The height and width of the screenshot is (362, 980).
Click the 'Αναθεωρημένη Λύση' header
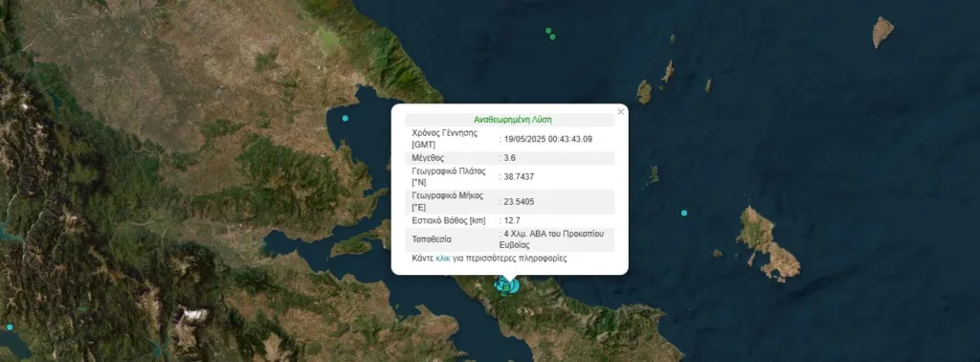(513, 120)
